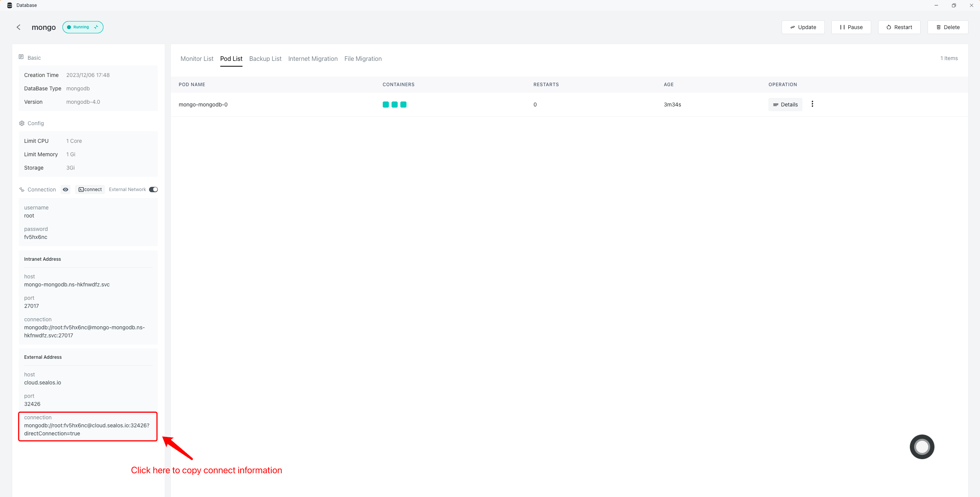Screen dimensions: 980x497
Task: Click the terminal connect button
Action: point(90,190)
